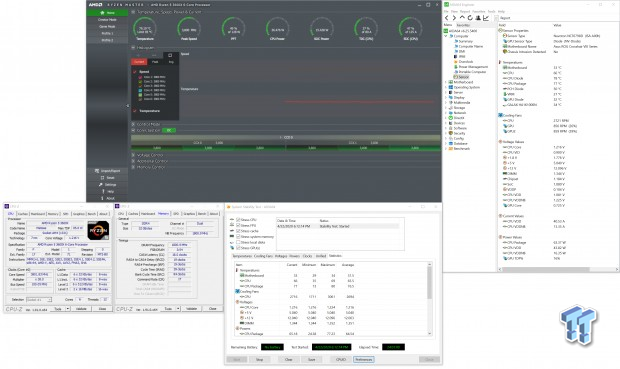Open the Caches tab in first CPU-Z window

[x=23, y=214]
